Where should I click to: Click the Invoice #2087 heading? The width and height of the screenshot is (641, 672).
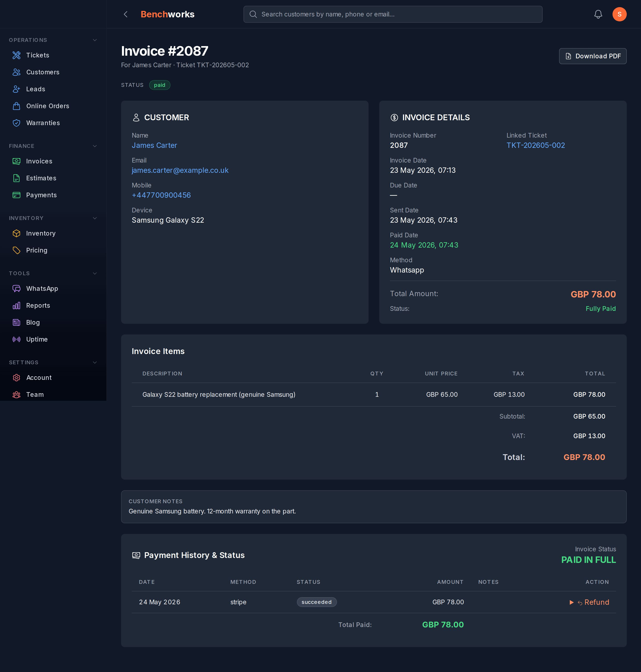point(164,51)
